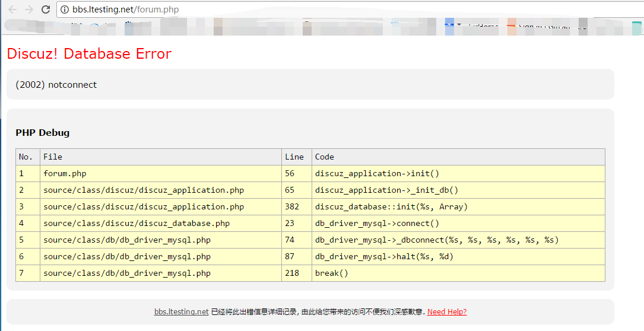Focus the address bar showing bbs.ltesting.net/forum.php
Image resolution: width=644 pixels, height=331 pixels.
[x=350, y=9]
